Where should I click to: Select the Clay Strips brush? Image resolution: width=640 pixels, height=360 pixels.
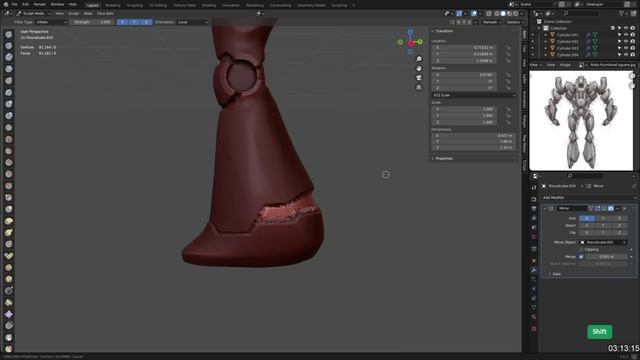pyautogui.click(x=9, y=69)
